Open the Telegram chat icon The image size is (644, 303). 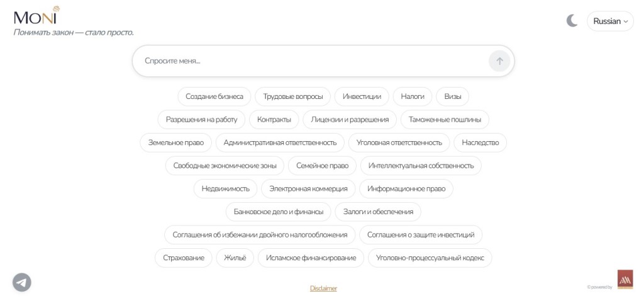click(x=22, y=282)
